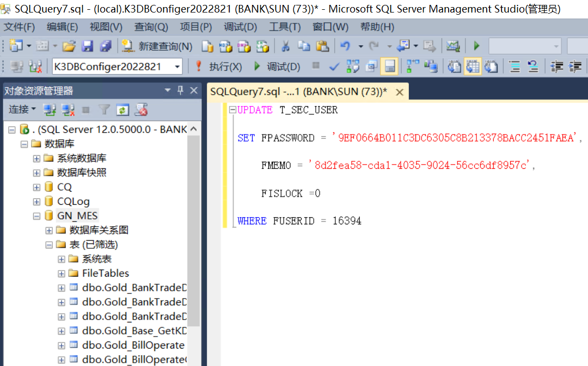Click the value 16394 in the query

tap(347, 221)
